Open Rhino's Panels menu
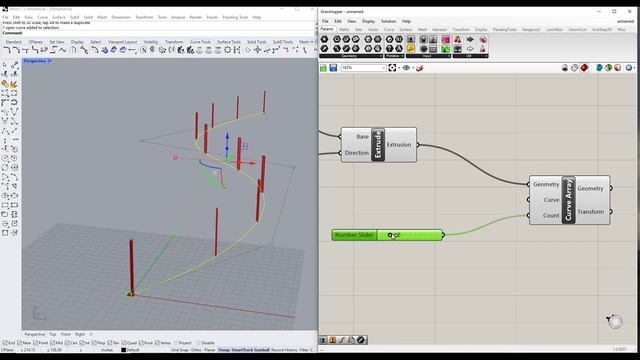The image size is (640, 360). point(212,17)
